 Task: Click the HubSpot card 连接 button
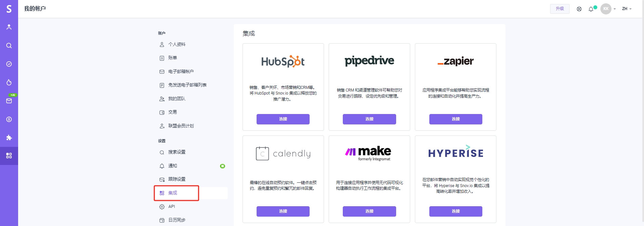click(283, 119)
